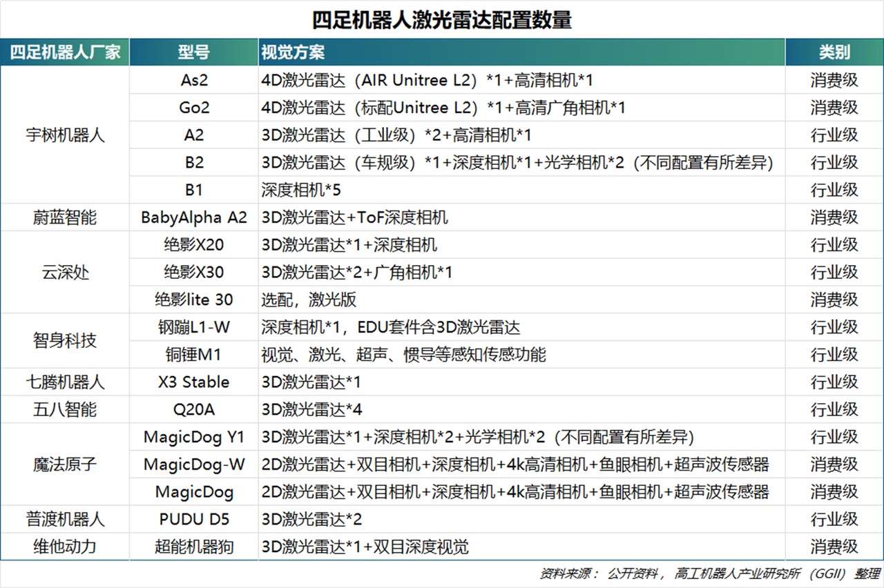Select the PUDU D5 model cell
The width and height of the screenshot is (884, 588).
[193, 519]
